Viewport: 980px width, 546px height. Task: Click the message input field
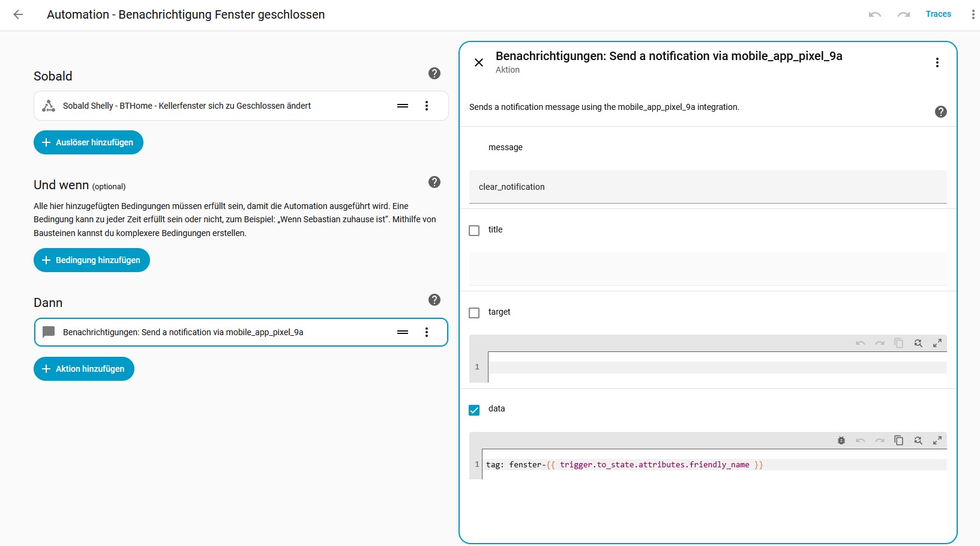(708, 187)
